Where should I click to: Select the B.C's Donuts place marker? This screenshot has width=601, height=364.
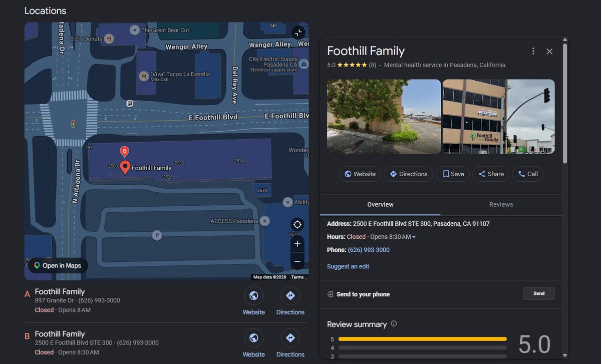(109, 39)
